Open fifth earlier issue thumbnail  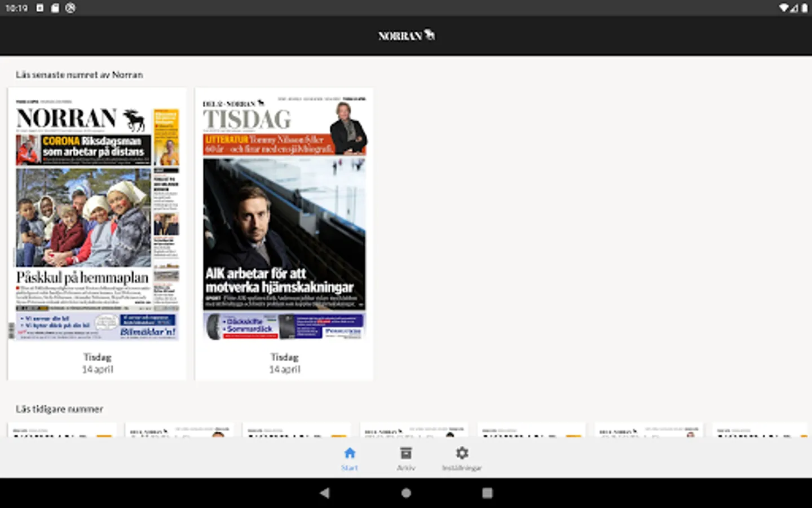coord(532,430)
